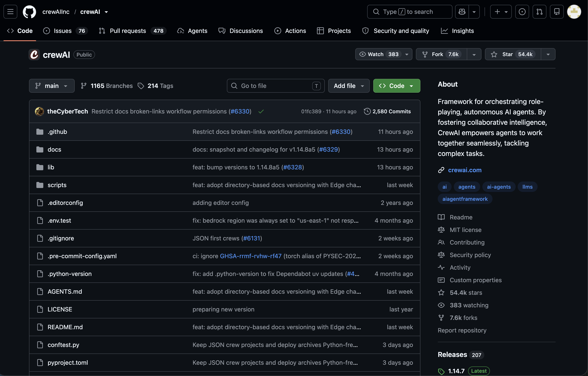Open the ai-agents topic tag

(x=499, y=187)
